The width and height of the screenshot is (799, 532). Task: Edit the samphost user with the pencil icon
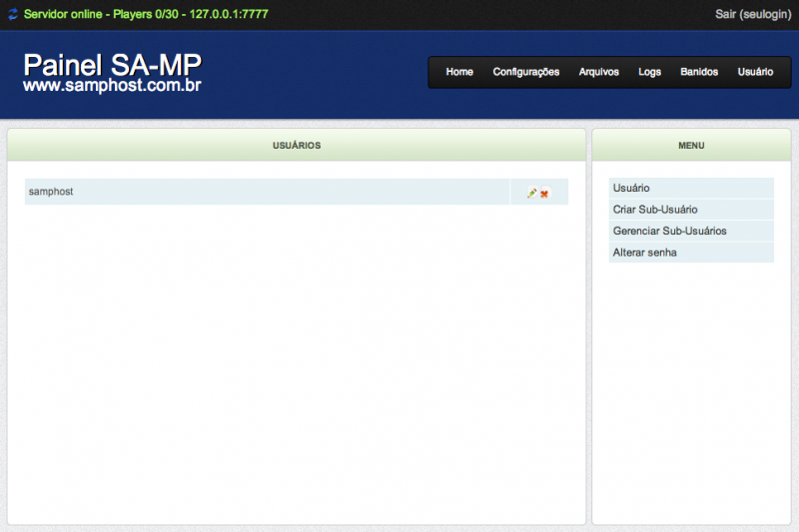pos(532,193)
